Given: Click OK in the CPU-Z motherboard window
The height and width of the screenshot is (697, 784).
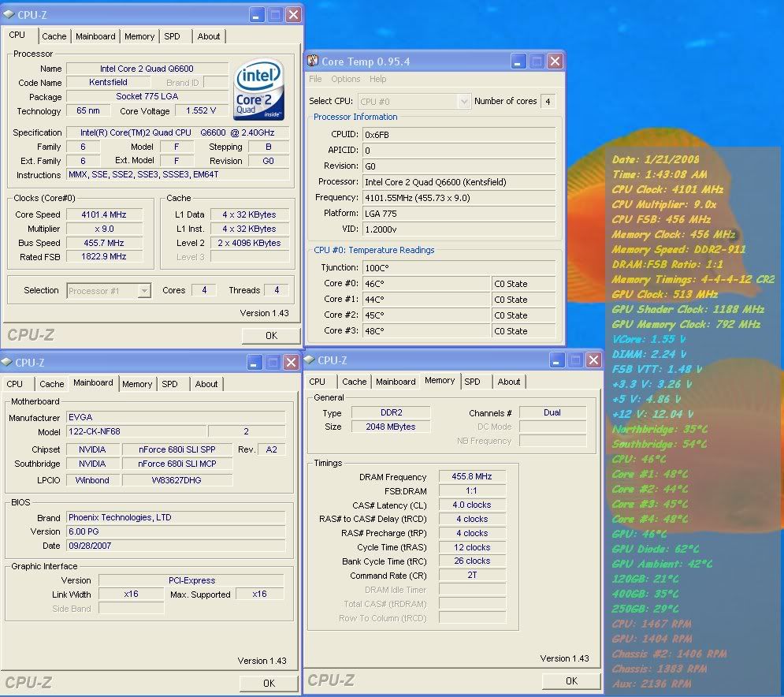Looking at the screenshot, I should 269,683.
